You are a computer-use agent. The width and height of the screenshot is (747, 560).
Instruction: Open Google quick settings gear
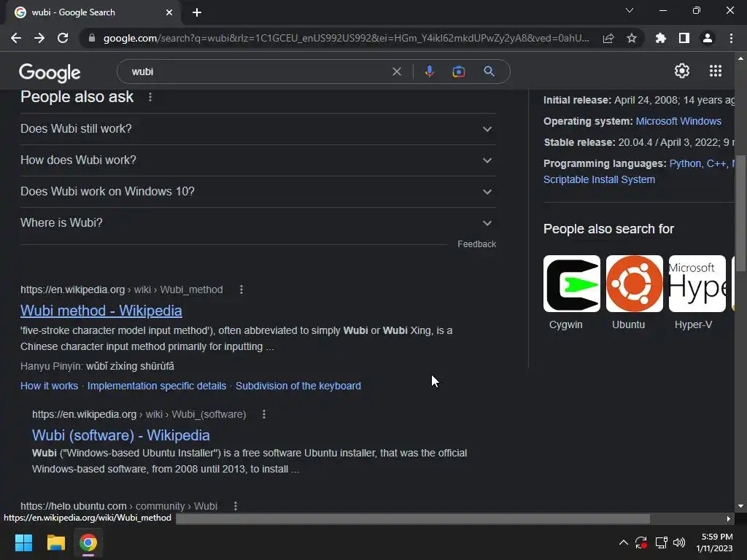[x=682, y=71]
